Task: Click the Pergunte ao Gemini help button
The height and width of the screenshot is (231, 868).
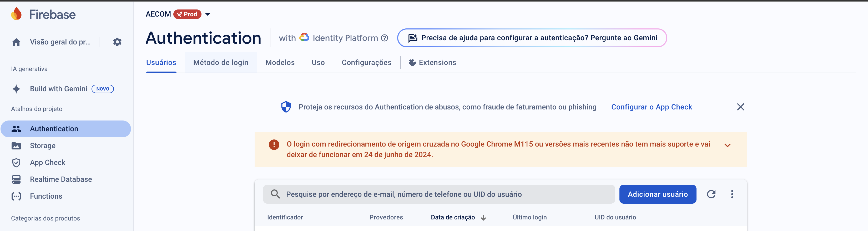Action: [532, 38]
